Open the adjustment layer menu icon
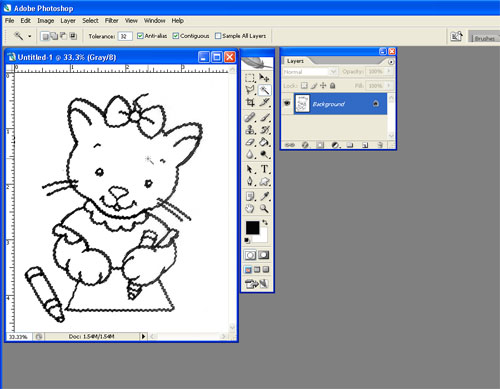500x389 pixels. 335,145
